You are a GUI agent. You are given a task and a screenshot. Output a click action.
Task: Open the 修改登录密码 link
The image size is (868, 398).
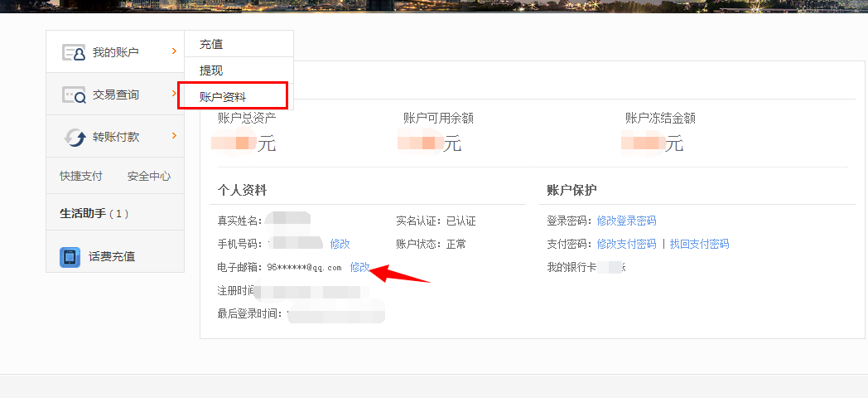[x=626, y=221]
